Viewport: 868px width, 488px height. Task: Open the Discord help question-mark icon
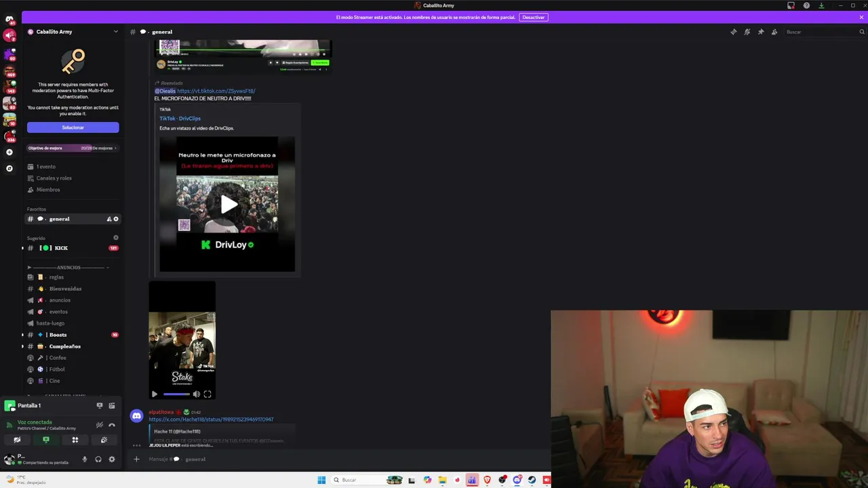tap(806, 5)
